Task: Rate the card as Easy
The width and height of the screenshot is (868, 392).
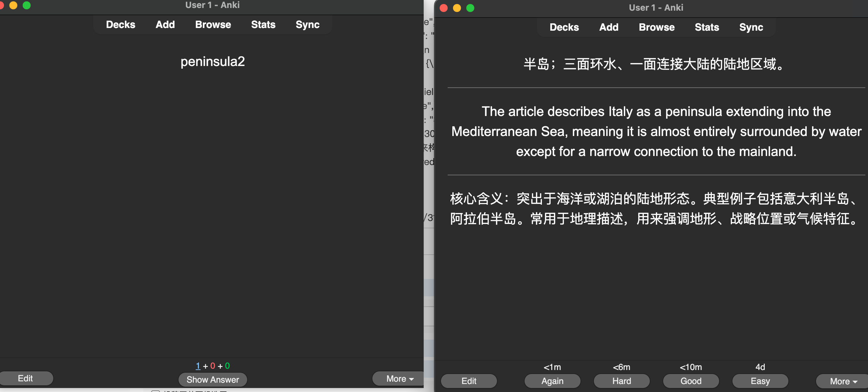Action: click(x=760, y=381)
